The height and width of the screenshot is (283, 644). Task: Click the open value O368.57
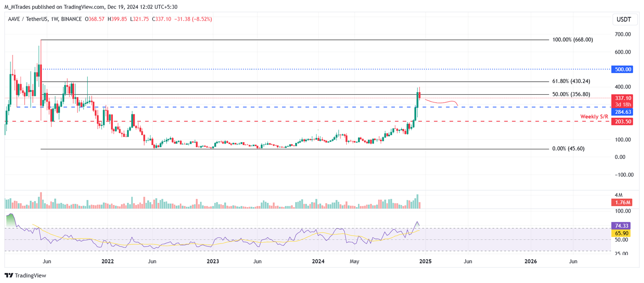pyautogui.click(x=96, y=19)
